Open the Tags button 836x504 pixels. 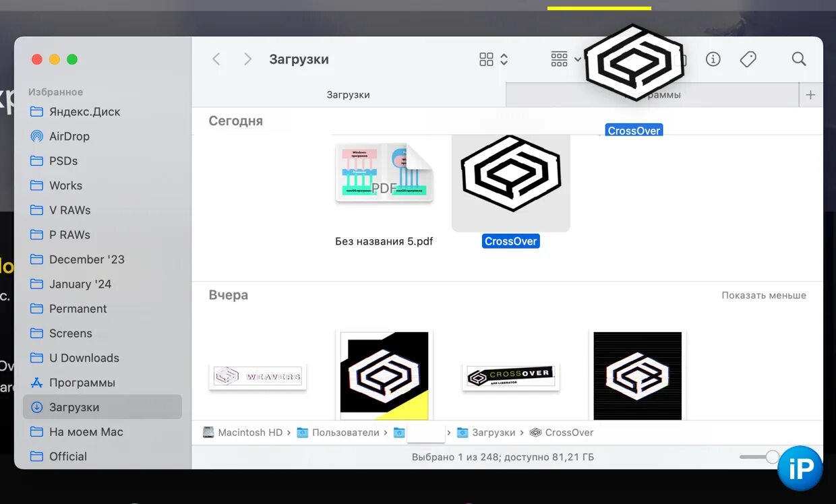(748, 59)
